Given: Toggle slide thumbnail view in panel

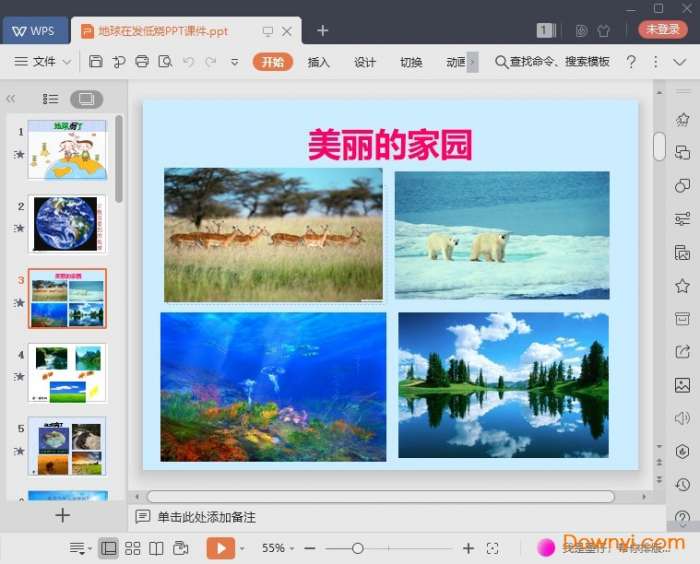Looking at the screenshot, I should click(86, 99).
